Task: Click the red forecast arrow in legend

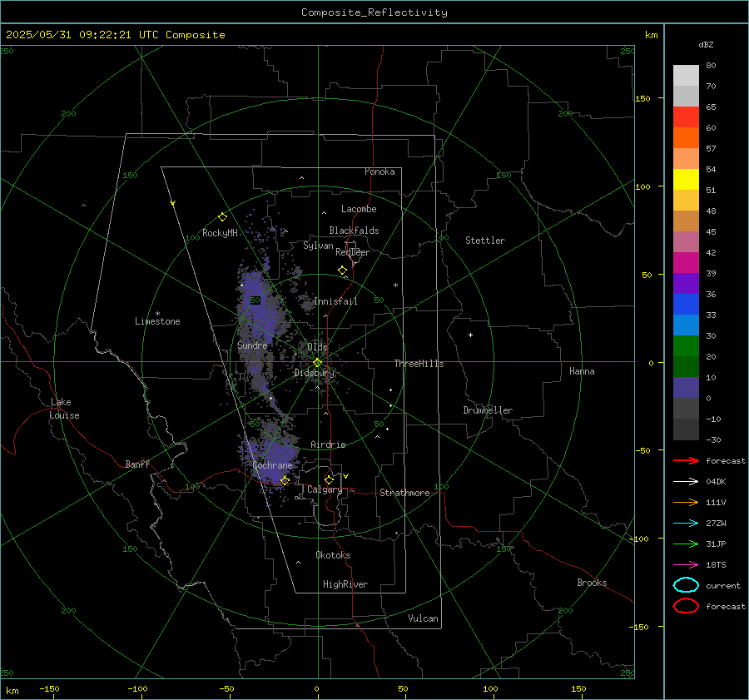Action: click(x=686, y=460)
